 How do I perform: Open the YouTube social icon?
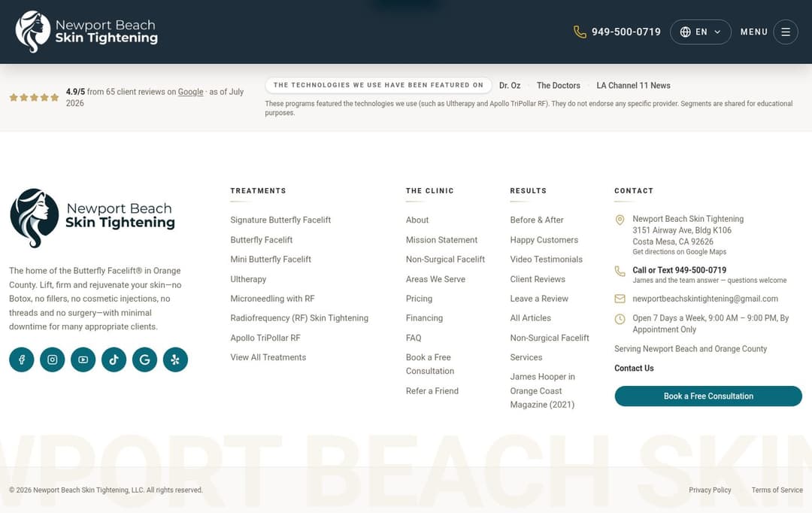point(83,360)
